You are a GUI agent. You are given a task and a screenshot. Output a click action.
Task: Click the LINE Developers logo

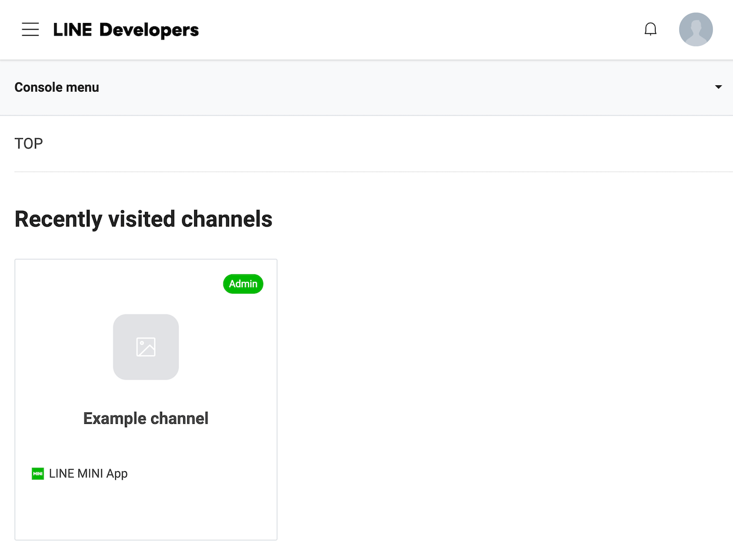point(126,30)
